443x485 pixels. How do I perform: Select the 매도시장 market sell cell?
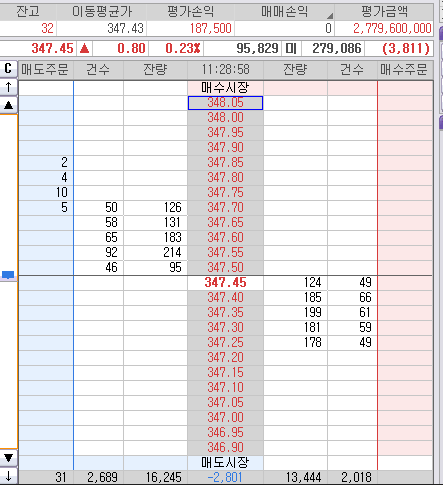[x=226, y=462]
